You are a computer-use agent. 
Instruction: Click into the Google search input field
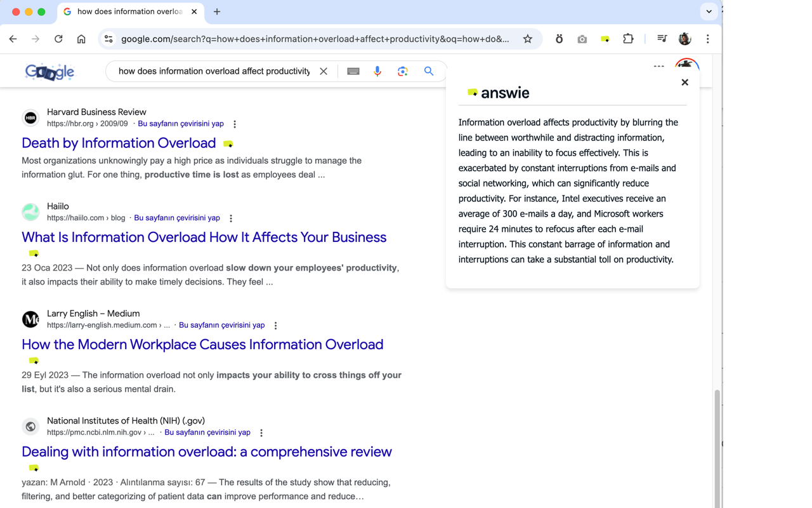(x=214, y=71)
